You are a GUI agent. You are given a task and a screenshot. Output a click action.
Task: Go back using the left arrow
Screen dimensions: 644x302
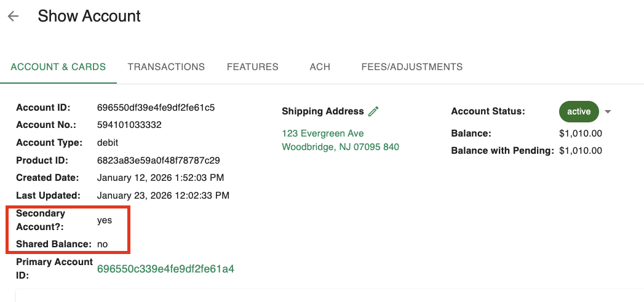pyautogui.click(x=14, y=17)
